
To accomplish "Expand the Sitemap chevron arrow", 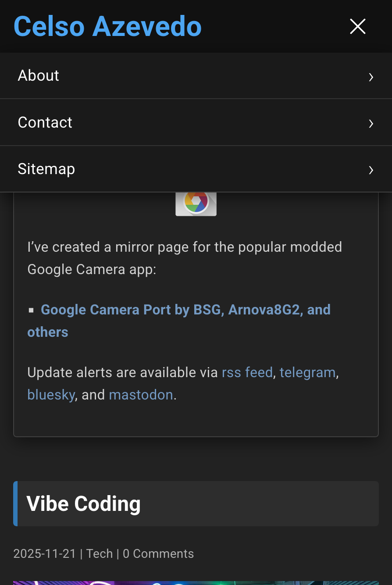I will click(x=371, y=170).
